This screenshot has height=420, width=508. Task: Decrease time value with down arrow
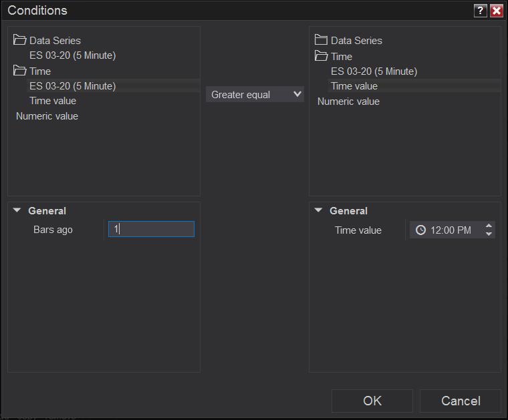(x=489, y=234)
